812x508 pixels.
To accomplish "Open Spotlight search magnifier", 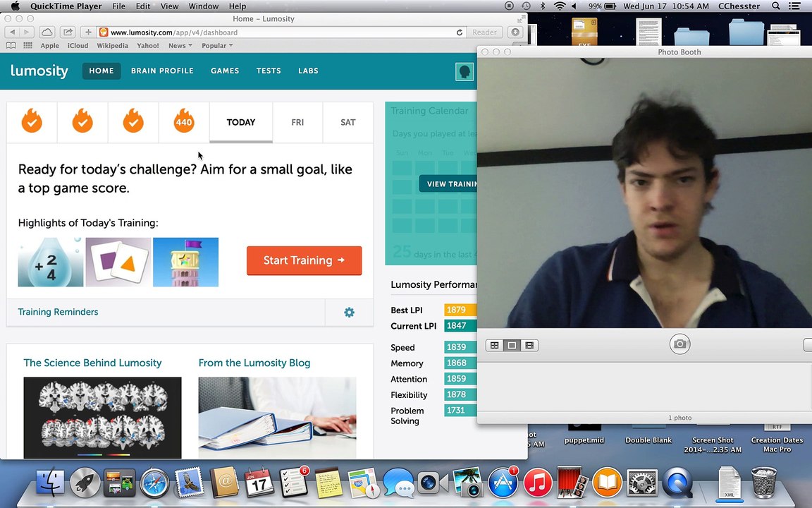I will point(776,6).
